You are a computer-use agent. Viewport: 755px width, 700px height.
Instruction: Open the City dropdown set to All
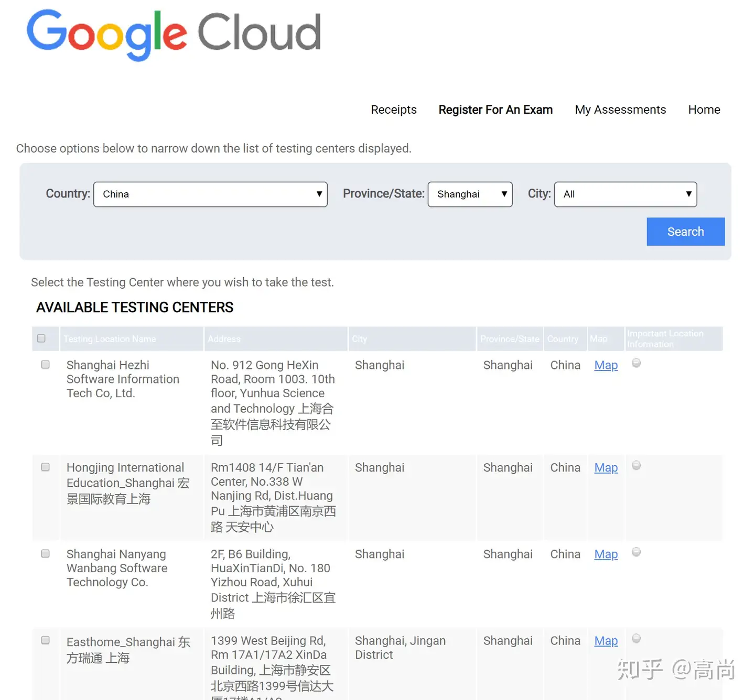click(625, 194)
